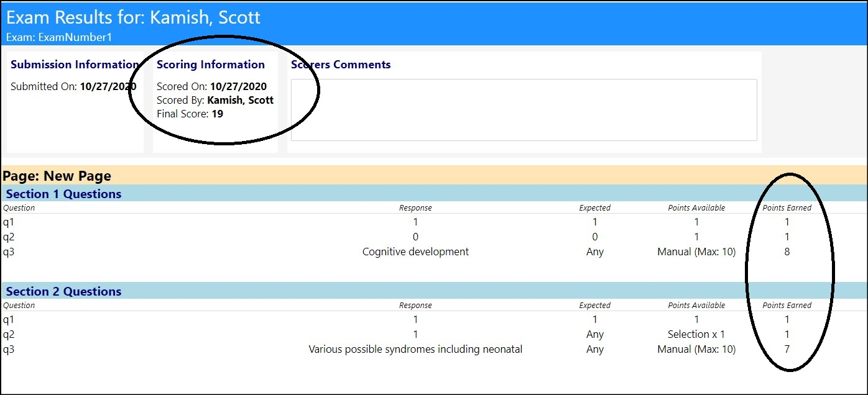Click Section 2 q3 'Manual (Max: 10)' cell

(696, 349)
